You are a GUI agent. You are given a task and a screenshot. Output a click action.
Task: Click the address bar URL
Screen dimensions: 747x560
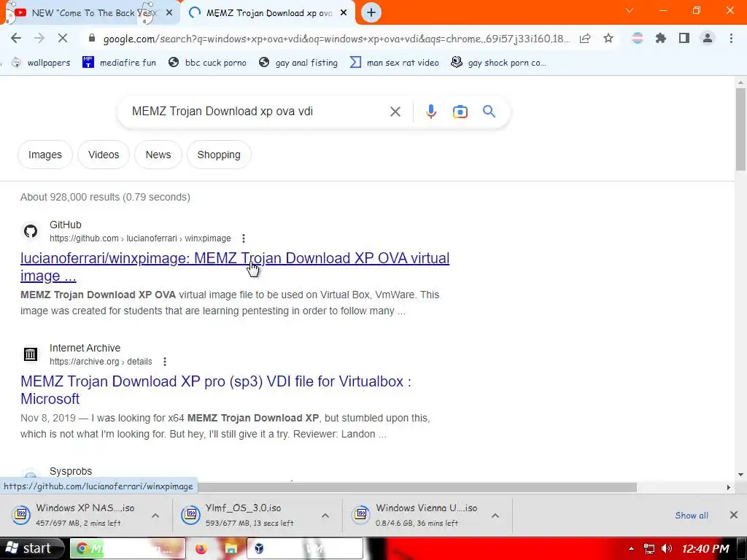336,39
